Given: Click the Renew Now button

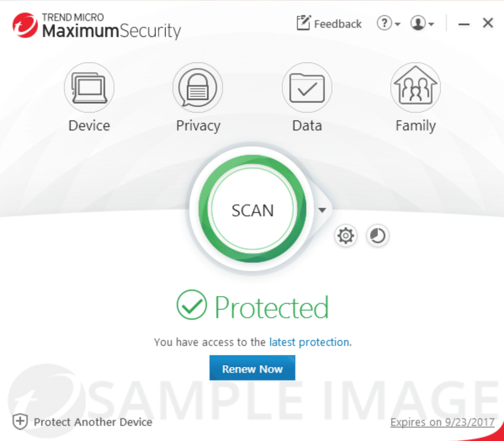Looking at the screenshot, I should [252, 368].
